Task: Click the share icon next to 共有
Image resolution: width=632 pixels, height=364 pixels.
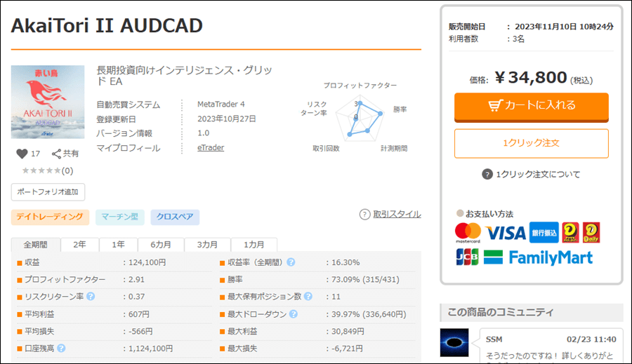Action: click(x=57, y=154)
